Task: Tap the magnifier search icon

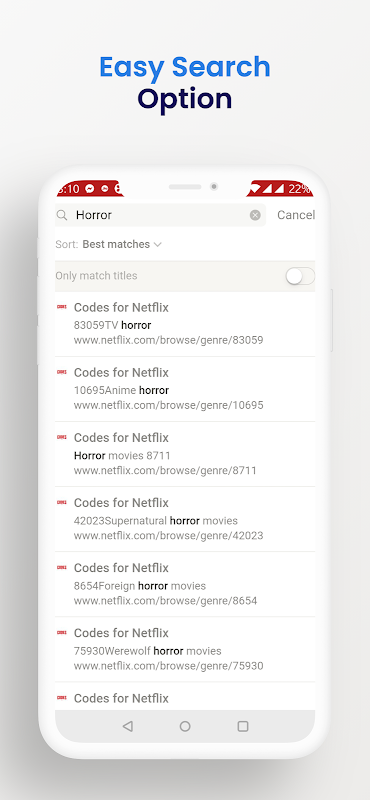Action: 62,215
